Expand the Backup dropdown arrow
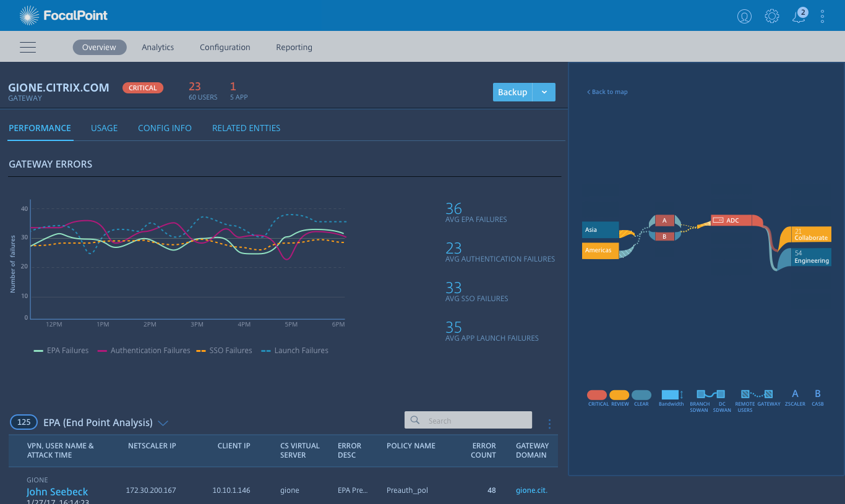The width and height of the screenshot is (845, 504). (544, 92)
